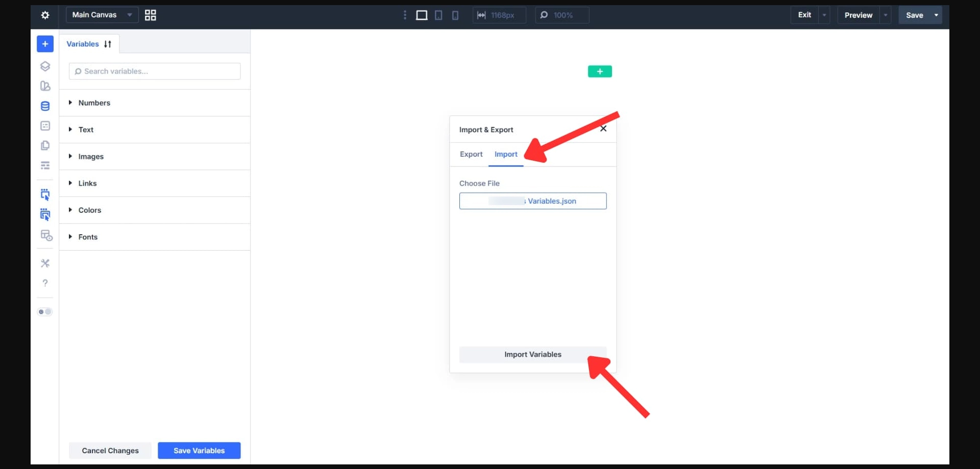Select the Variables database icon
This screenshot has height=469, width=980.
tap(45, 106)
